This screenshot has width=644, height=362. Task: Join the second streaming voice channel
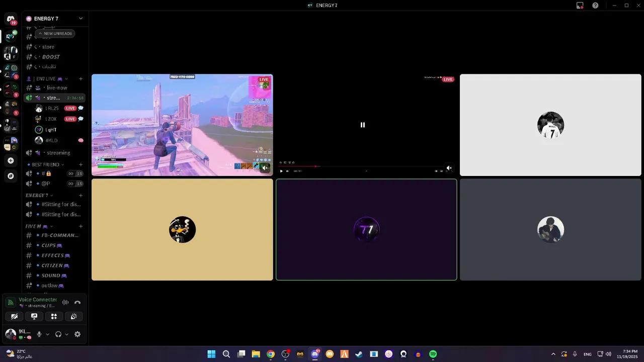pyautogui.click(x=54, y=153)
